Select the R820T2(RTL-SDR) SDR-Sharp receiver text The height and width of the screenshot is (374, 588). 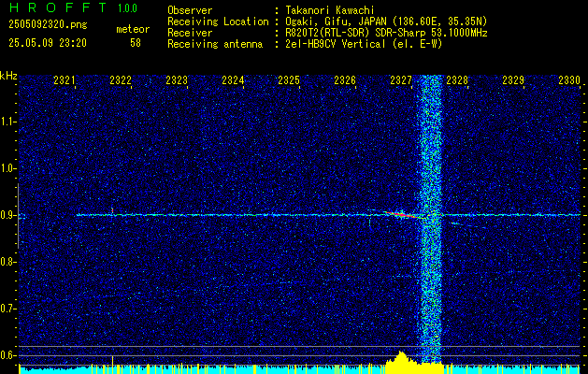pyautogui.click(x=386, y=33)
